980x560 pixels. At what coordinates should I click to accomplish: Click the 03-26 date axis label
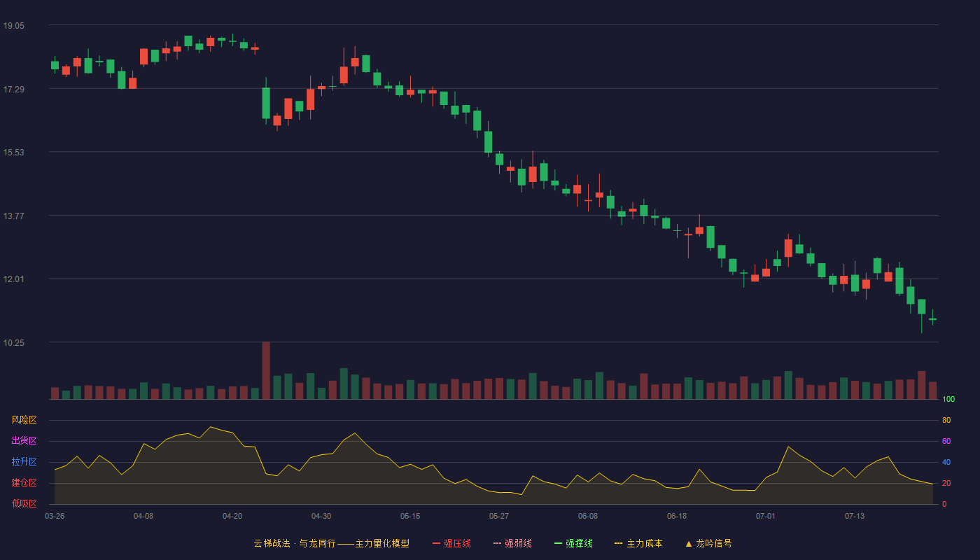55,516
